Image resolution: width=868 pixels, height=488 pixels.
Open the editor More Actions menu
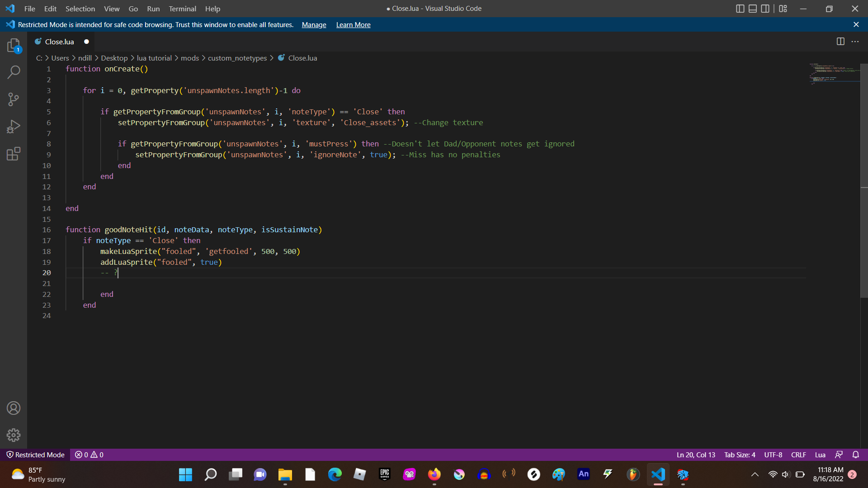(x=855, y=41)
